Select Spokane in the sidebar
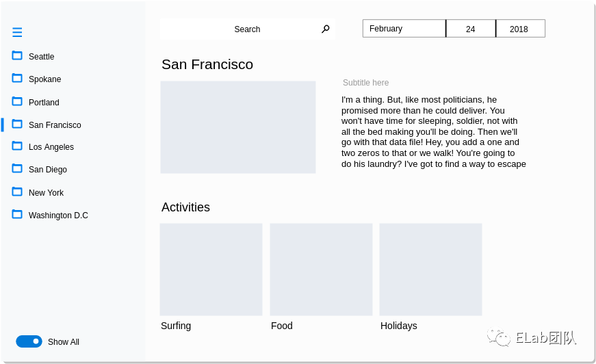Viewport: 596px width, 364px height. click(45, 79)
